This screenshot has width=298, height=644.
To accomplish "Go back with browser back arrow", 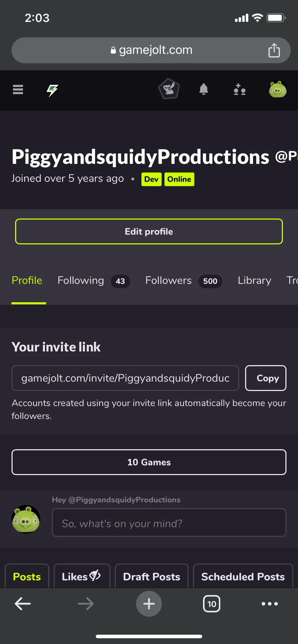I will 23,604.
